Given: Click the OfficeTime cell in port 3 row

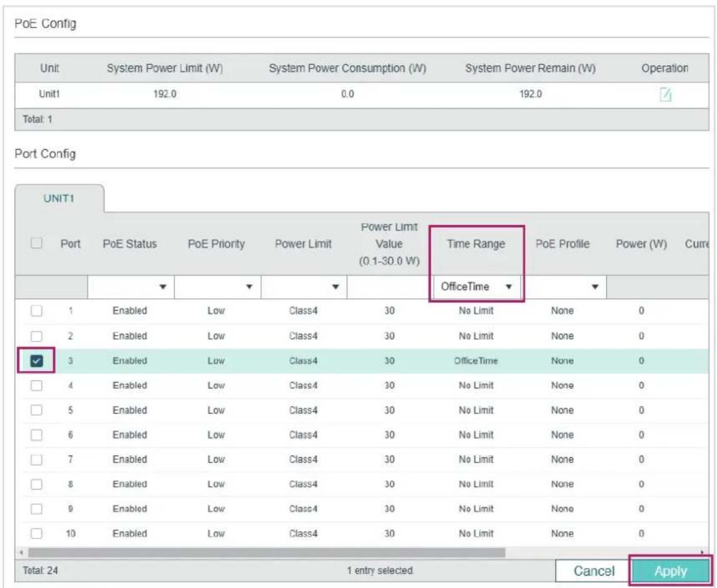Looking at the screenshot, I should 476,361.
